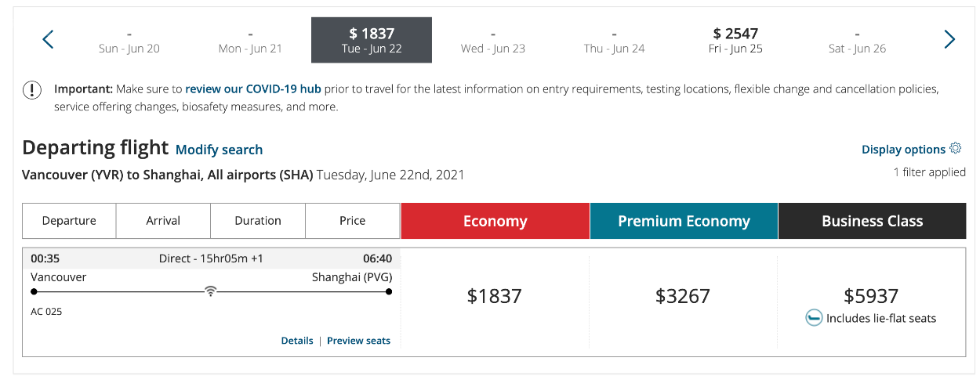Click the previous week left arrow
The width and height of the screenshot is (980, 383).
click(x=48, y=39)
